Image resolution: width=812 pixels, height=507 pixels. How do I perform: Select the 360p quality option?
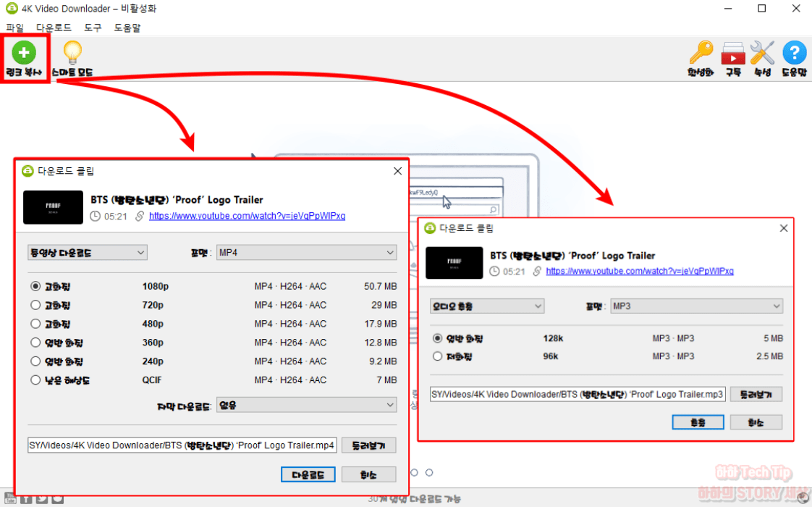[35, 343]
